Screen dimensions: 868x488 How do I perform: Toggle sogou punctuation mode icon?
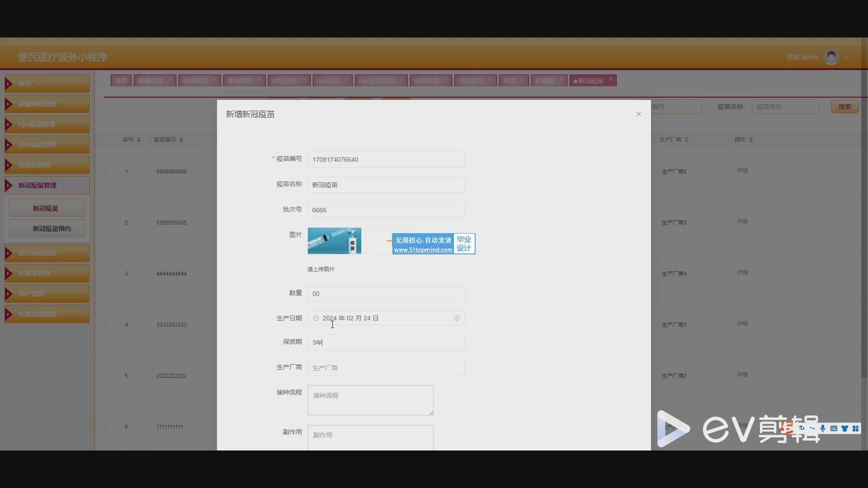pos(812,428)
